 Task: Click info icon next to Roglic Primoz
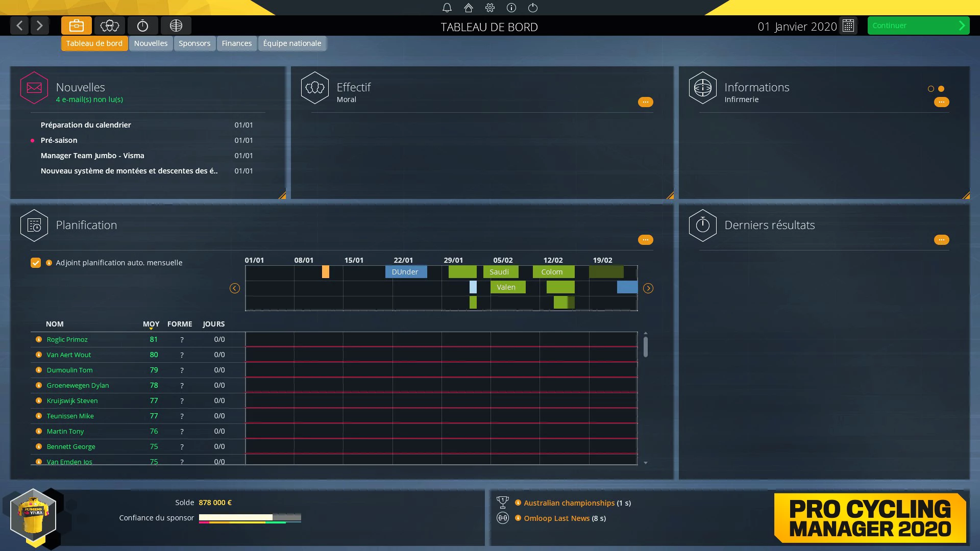[x=39, y=339]
